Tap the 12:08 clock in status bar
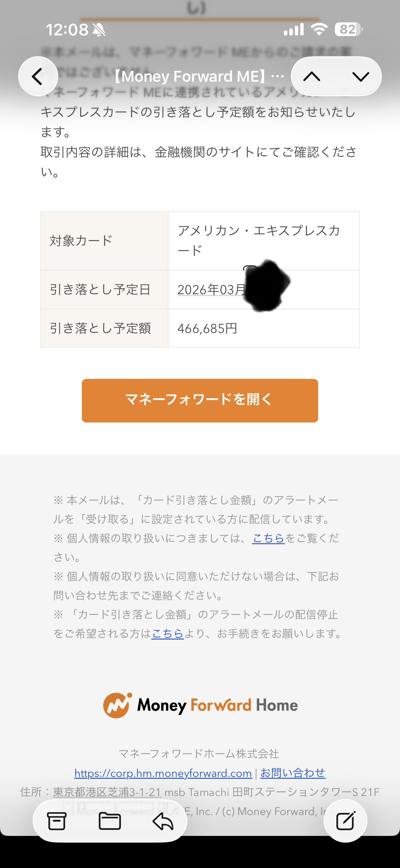The width and height of the screenshot is (400, 868). tap(67, 30)
